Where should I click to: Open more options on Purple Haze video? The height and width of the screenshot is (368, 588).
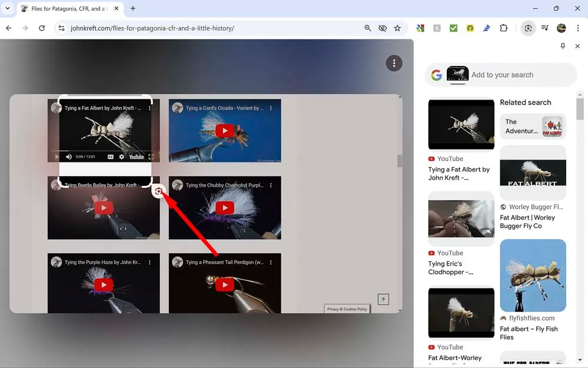click(x=149, y=262)
